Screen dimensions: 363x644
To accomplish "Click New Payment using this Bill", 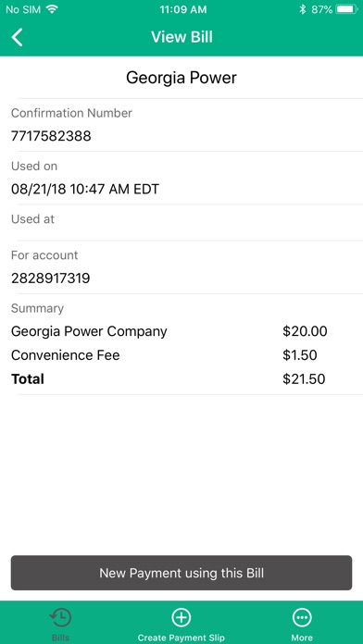I will (181, 573).
